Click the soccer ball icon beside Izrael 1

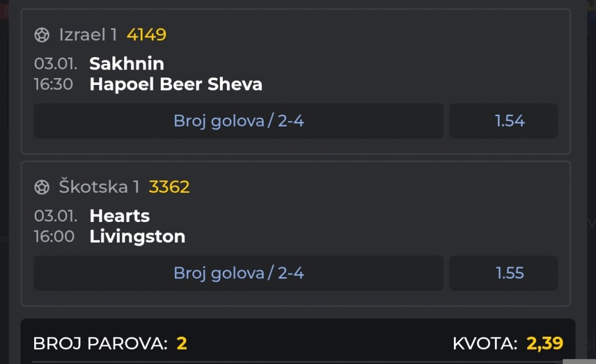42,35
